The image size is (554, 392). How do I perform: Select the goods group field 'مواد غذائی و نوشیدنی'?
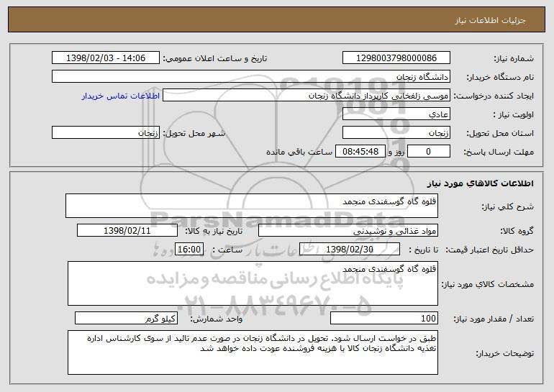[x=348, y=231]
